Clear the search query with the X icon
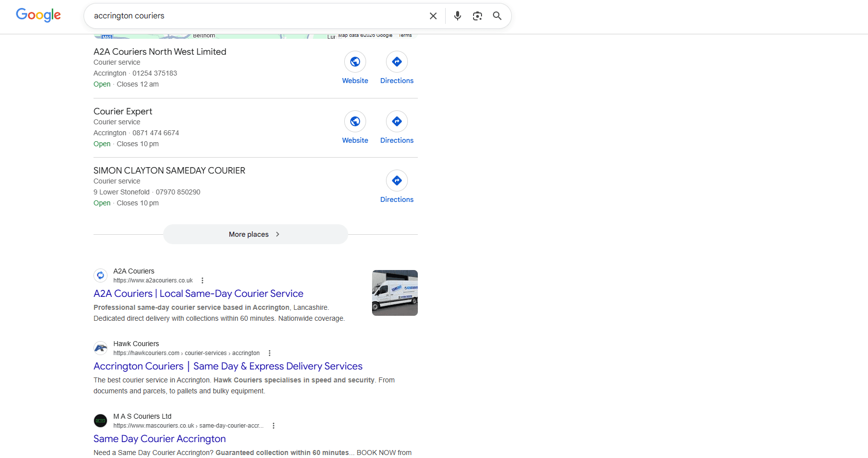The height and width of the screenshot is (458, 868). (x=433, y=16)
